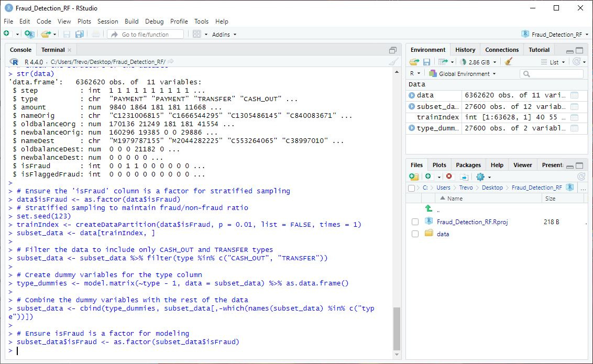Delete selected files red X icon
Image resolution: width=593 pixels, height=364 pixels.
pos(449,176)
